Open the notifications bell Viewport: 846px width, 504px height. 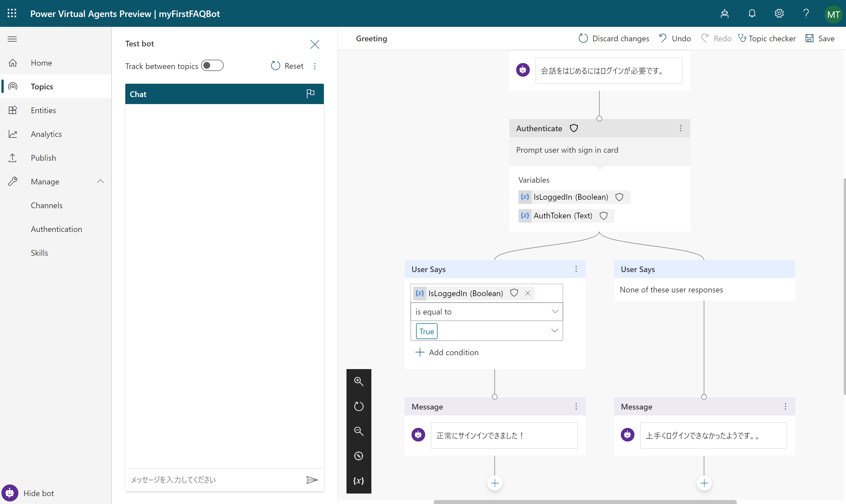point(752,14)
